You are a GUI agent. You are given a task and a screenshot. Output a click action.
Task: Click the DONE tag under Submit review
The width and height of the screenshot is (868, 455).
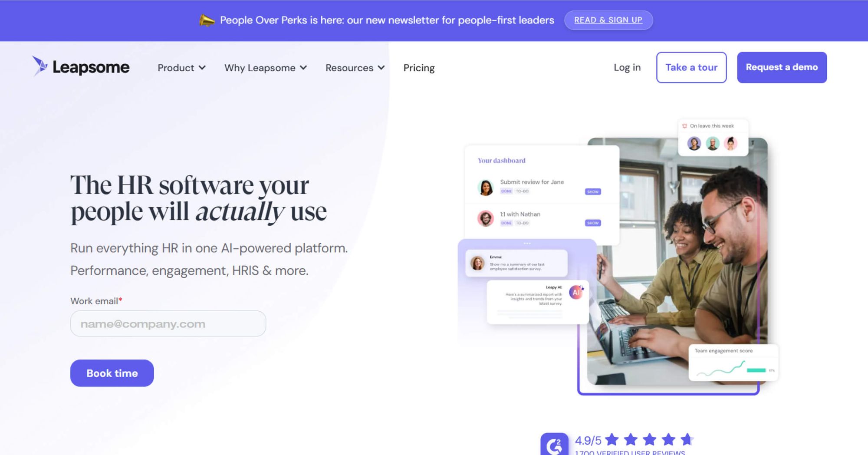tap(506, 191)
